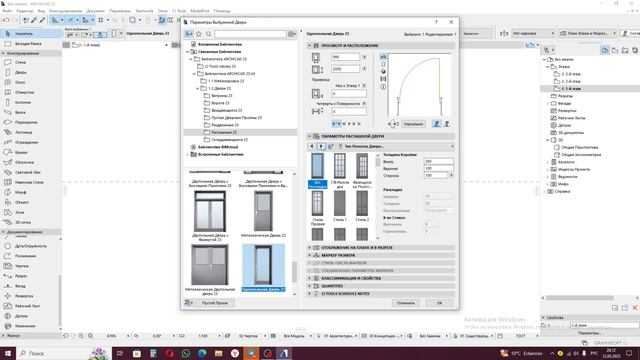640x360 pixels.
Task: Select the Marquee (Бегущая Рамка) tool
Action: pyautogui.click(x=31, y=43)
